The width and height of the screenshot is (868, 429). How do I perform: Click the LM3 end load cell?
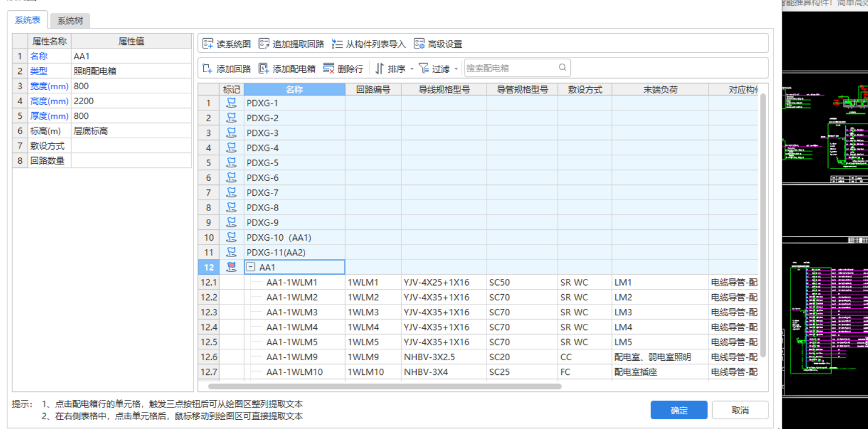tap(660, 312)
